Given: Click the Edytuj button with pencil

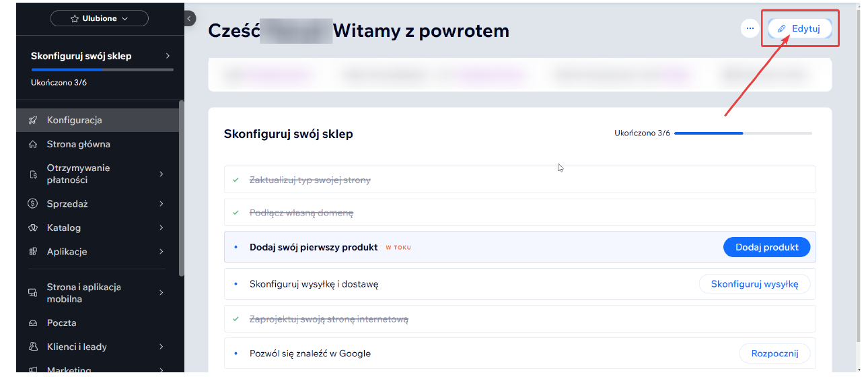Looking at the screenshot, I should tap(799, 28).
